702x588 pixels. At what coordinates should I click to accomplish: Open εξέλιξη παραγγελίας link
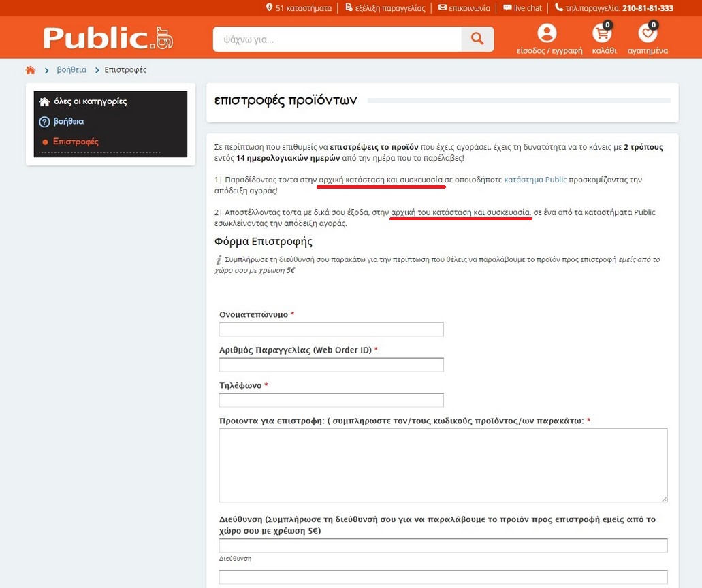pos(390,8)
